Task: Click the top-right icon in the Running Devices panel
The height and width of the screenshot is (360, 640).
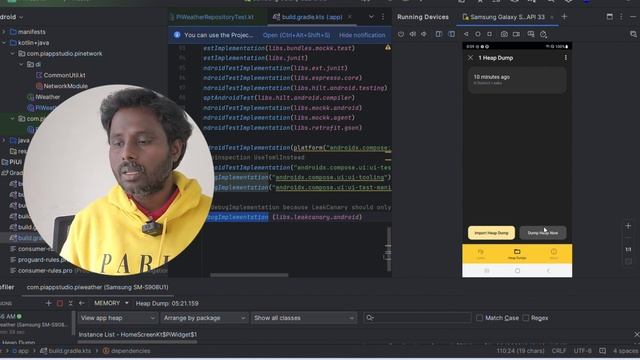Action: pos(633,34)
